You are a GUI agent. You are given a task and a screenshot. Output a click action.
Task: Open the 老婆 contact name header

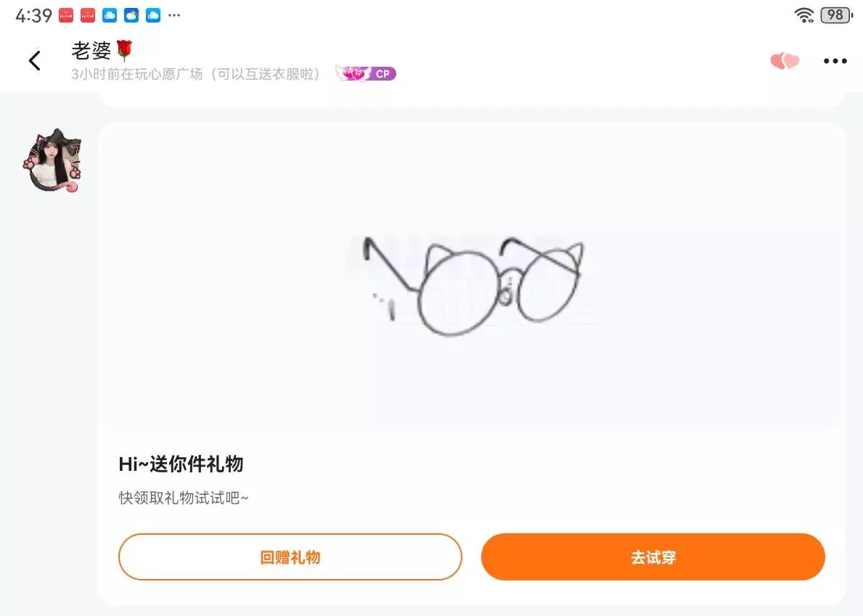(x=91, y=51)
